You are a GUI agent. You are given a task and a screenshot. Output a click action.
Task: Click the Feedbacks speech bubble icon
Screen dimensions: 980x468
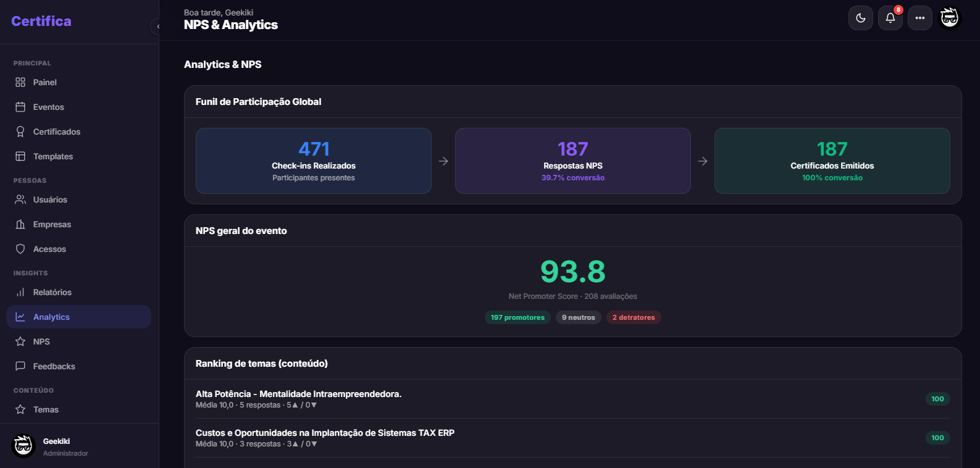[20, 366]
